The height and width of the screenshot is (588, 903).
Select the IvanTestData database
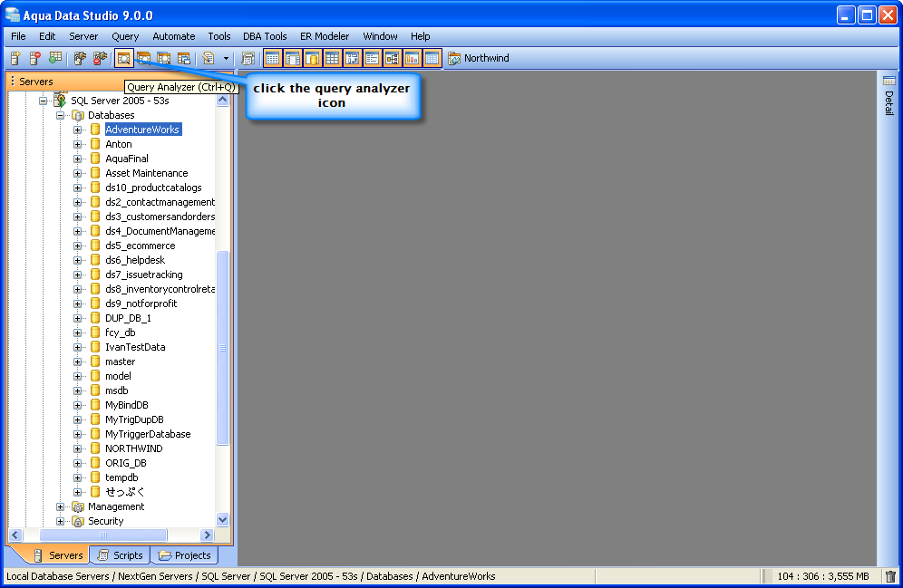click(135, 347)
